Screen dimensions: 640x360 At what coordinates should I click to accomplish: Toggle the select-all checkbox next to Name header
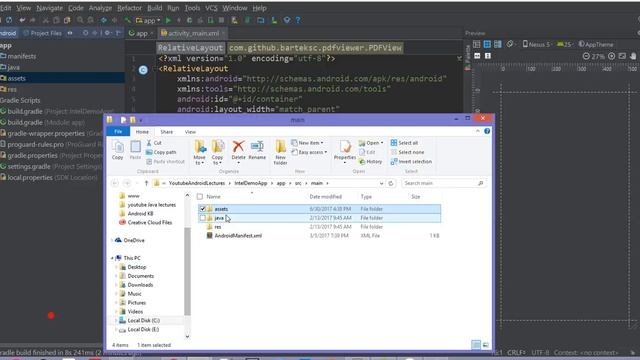200,197
